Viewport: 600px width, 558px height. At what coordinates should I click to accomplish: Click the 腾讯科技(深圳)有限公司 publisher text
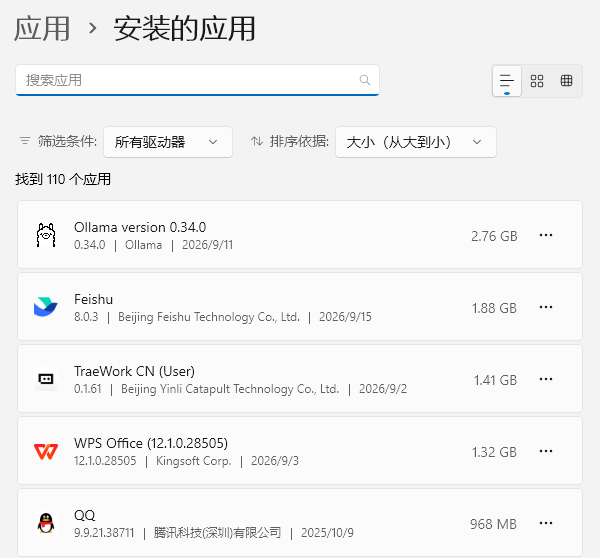(217, 533)
